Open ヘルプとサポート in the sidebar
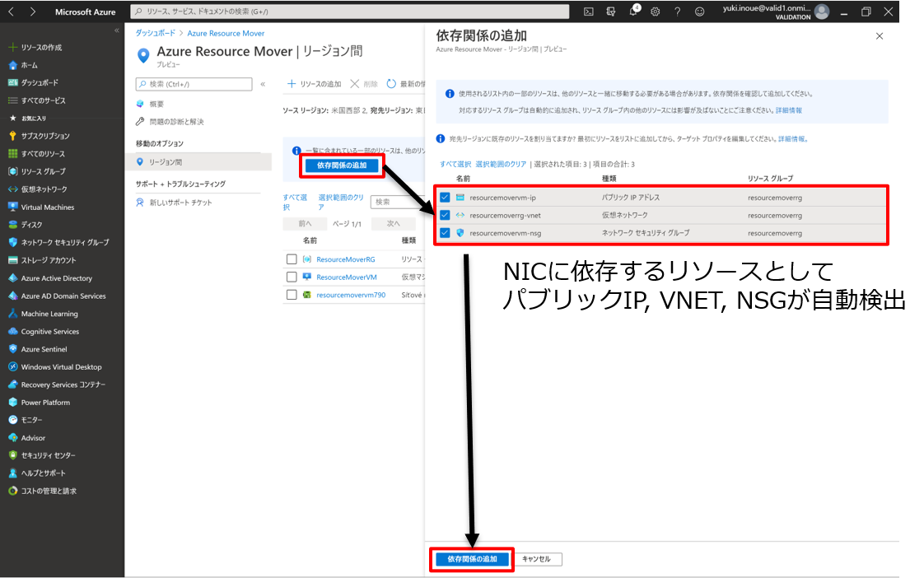 click(38, 473)
